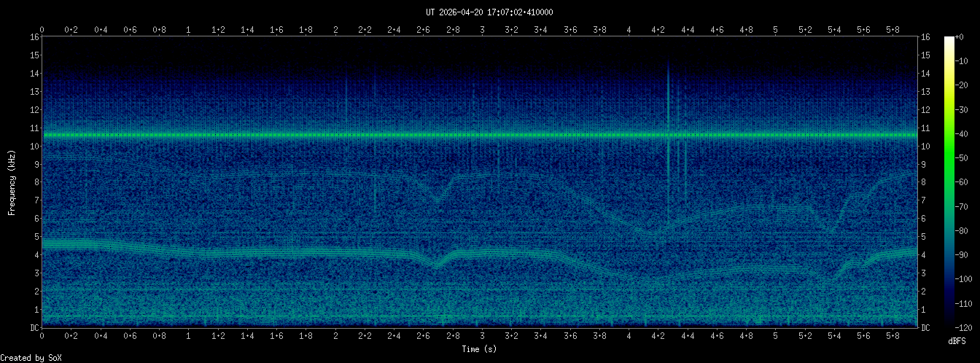Click the upper harmonic's V-dip near 5.4 seconds
This screenshot has width=980, height=363.
[x=831, y=230]
